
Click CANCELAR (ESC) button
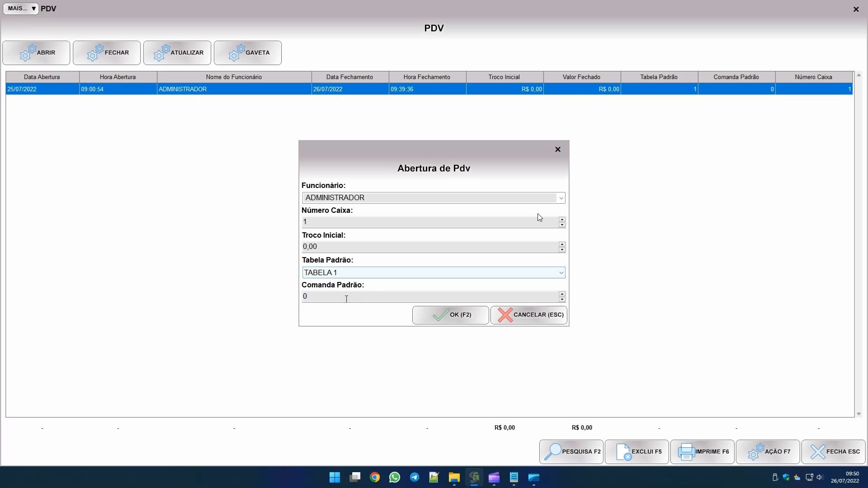[x=529, y=315]
